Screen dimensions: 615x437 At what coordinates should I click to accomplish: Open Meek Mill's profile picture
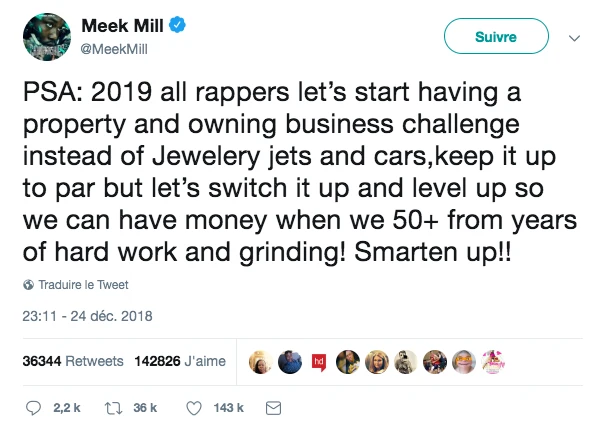[43, 38]
